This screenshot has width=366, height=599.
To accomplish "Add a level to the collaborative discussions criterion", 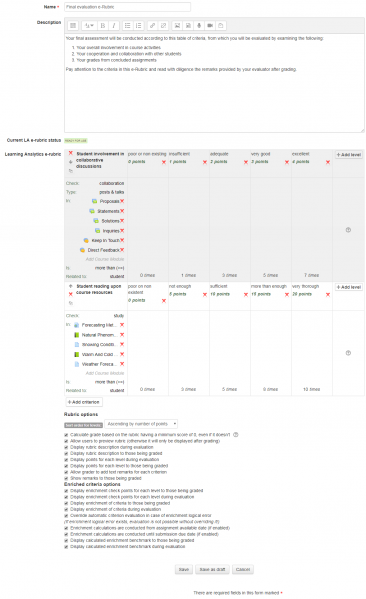I will coord(349,155).
